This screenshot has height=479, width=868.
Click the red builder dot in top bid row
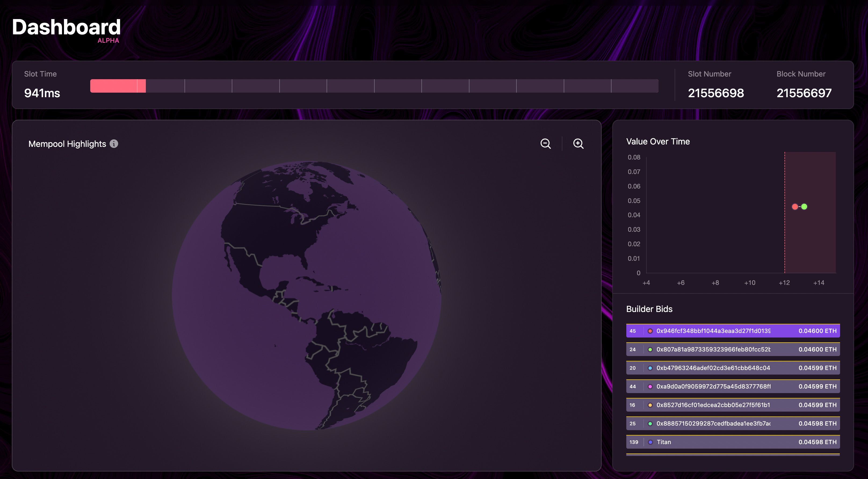point(650,331)
